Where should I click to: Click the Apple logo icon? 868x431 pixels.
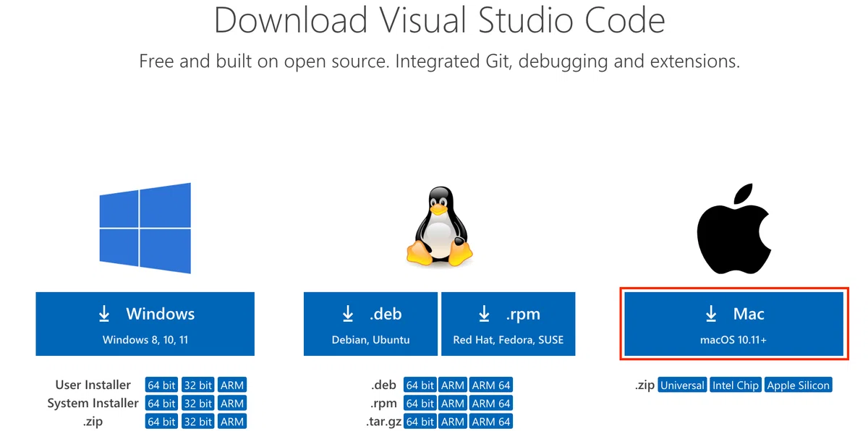[734, 229]
